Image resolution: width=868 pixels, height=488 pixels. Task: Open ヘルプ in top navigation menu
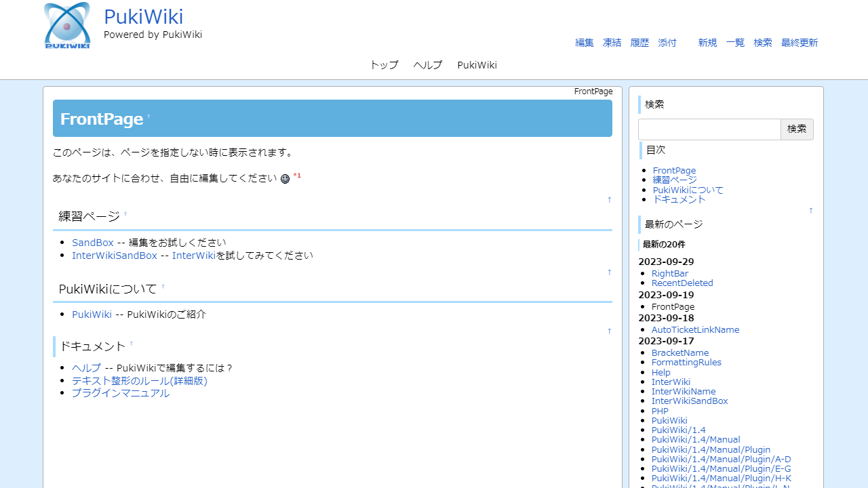(x=428, y=65)
